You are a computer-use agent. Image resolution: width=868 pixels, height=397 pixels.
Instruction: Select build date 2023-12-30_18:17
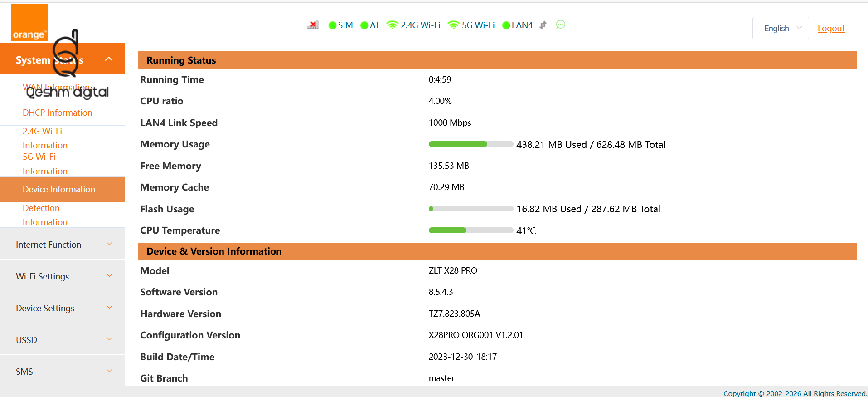(x=463, y=357)
